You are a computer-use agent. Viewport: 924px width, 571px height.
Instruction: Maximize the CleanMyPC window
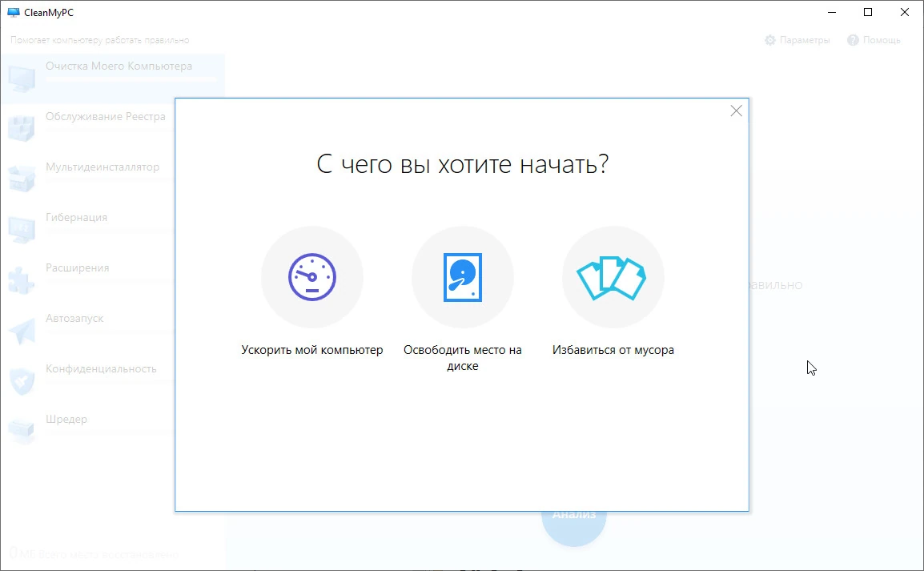tap(868, 12)
